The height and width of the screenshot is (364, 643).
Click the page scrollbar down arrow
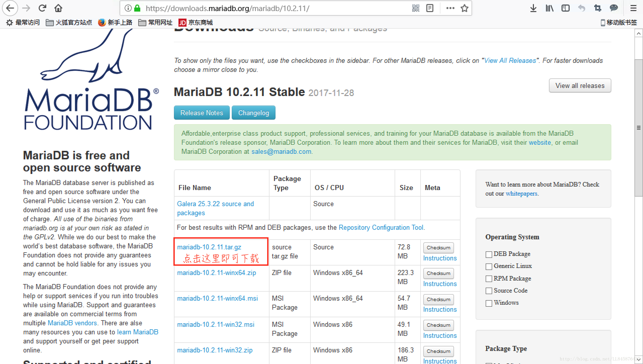click(x=638, y=360)
